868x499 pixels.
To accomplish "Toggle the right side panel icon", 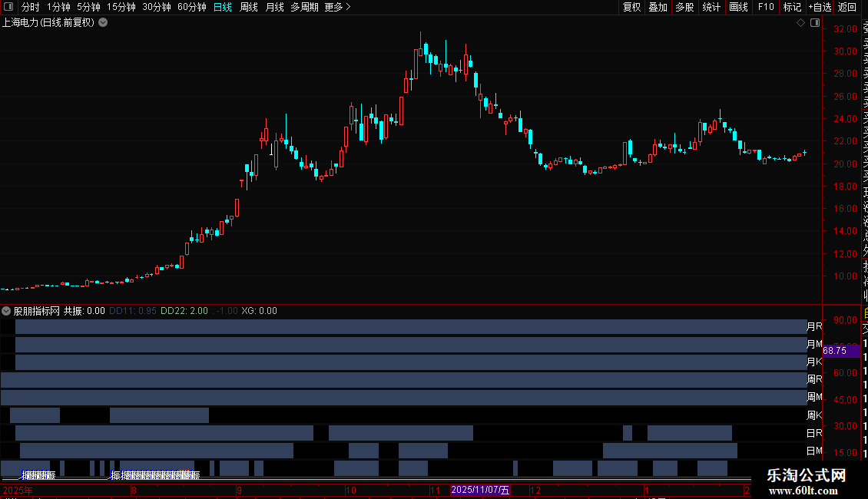I will (815, 23).
